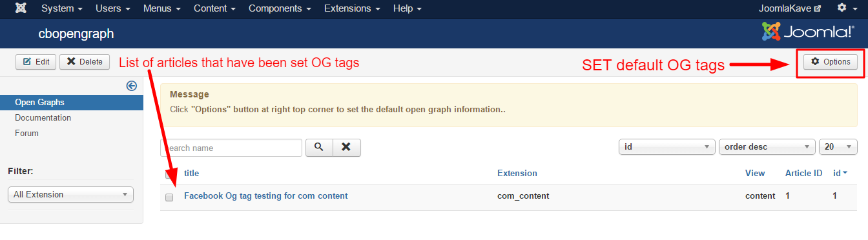Open the Extensions menu
The image size is (868, 240).
352,9
